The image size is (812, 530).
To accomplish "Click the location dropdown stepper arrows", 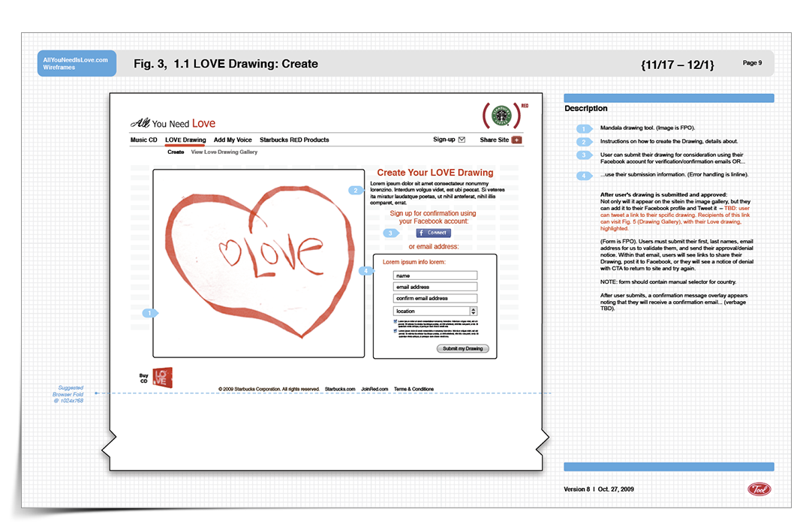I will tap(474, 312).
